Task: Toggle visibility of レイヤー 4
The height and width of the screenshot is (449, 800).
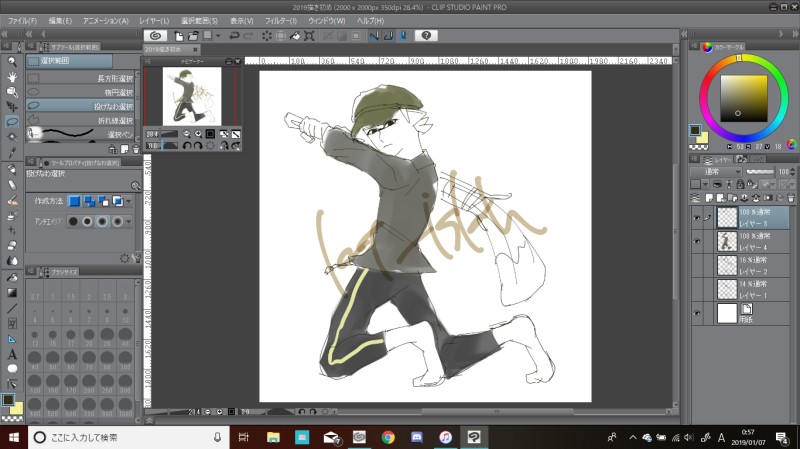Action: coord(696,241)
